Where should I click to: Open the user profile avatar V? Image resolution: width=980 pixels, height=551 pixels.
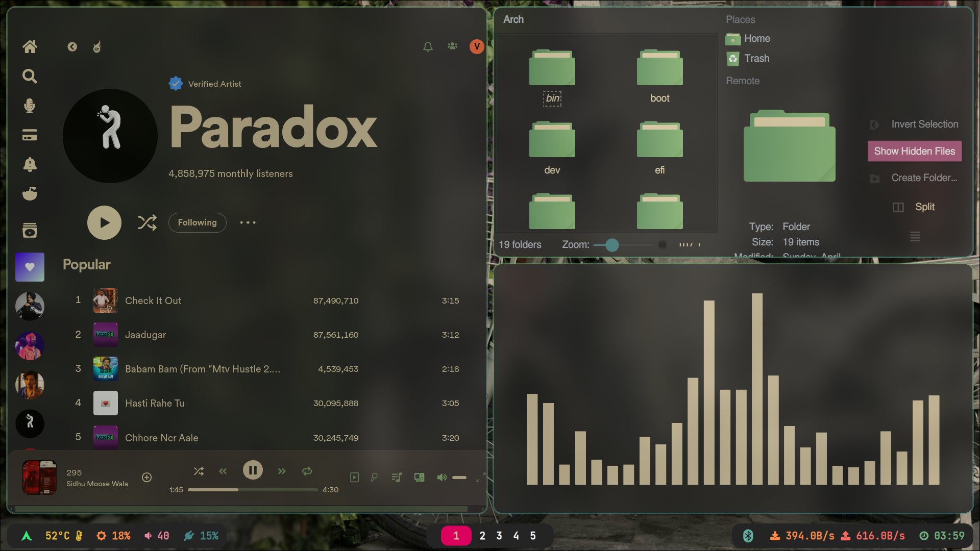pyautogui.click(x=477, y=46)
